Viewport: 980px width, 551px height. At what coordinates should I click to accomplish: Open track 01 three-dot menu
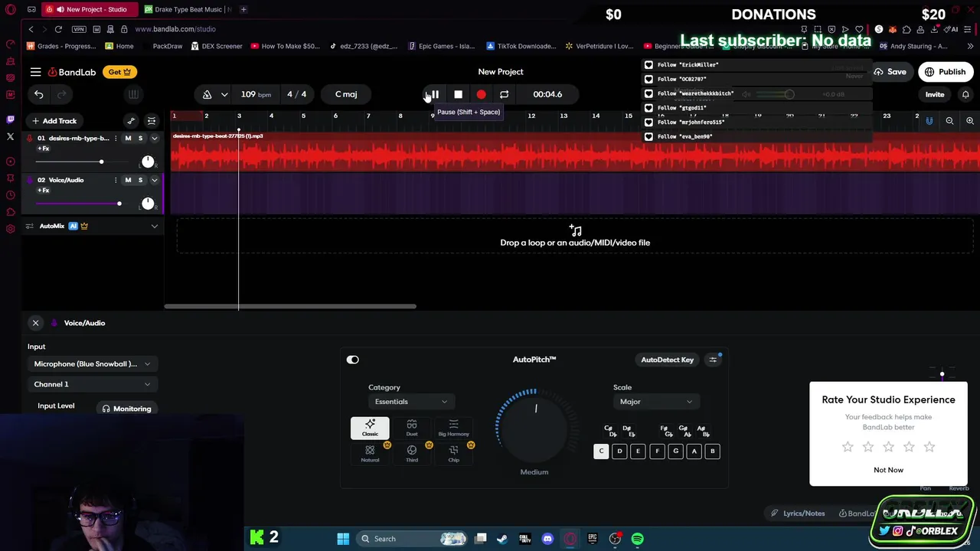click(x=116, y=139)
